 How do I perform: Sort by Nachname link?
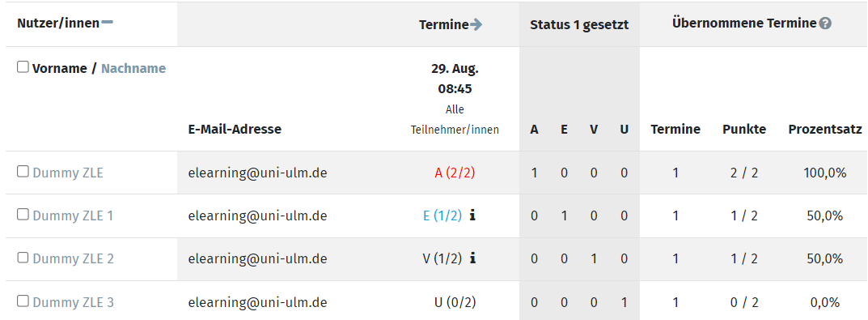click(133, 68)
